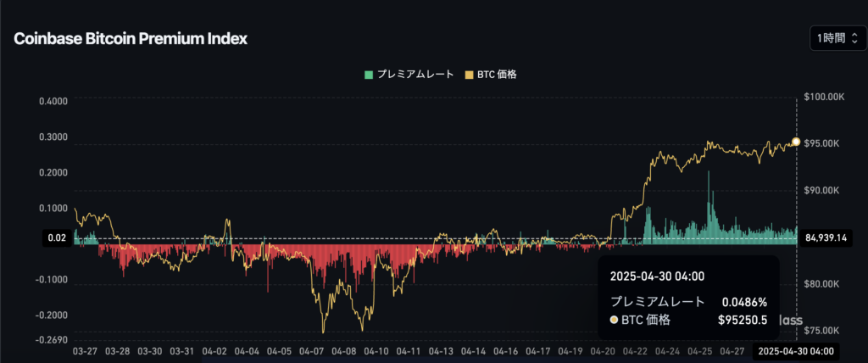The width and height of the screenshot is (868, 363).
Task: Click the -0.2000 left axis label
Action: coord(52,316)
